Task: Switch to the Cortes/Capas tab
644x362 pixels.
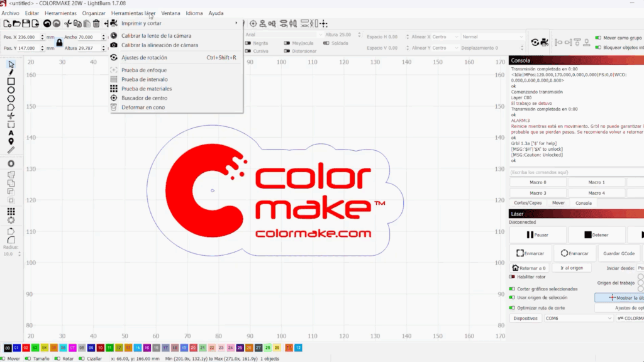Action: pyautogui.click(x=528, y=203)
